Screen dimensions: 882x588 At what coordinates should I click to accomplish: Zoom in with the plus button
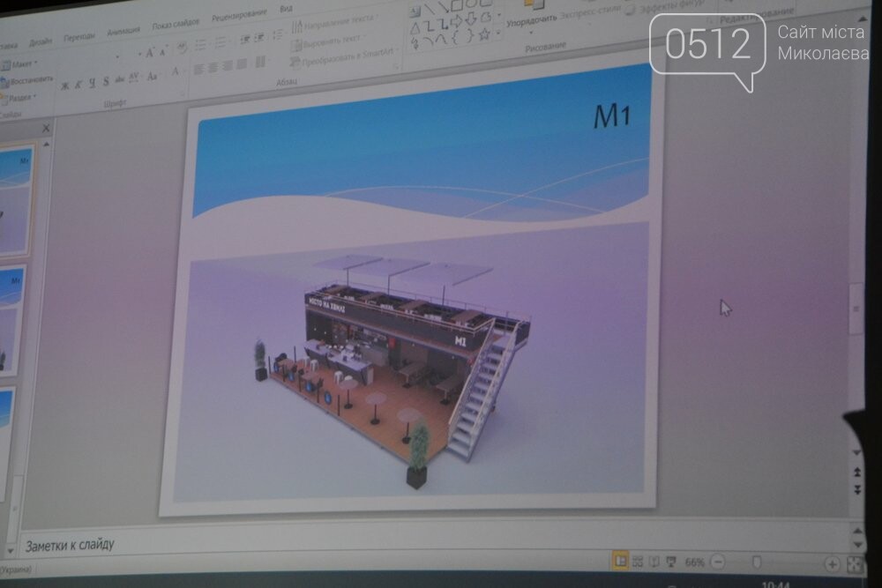tap(832, 564)
